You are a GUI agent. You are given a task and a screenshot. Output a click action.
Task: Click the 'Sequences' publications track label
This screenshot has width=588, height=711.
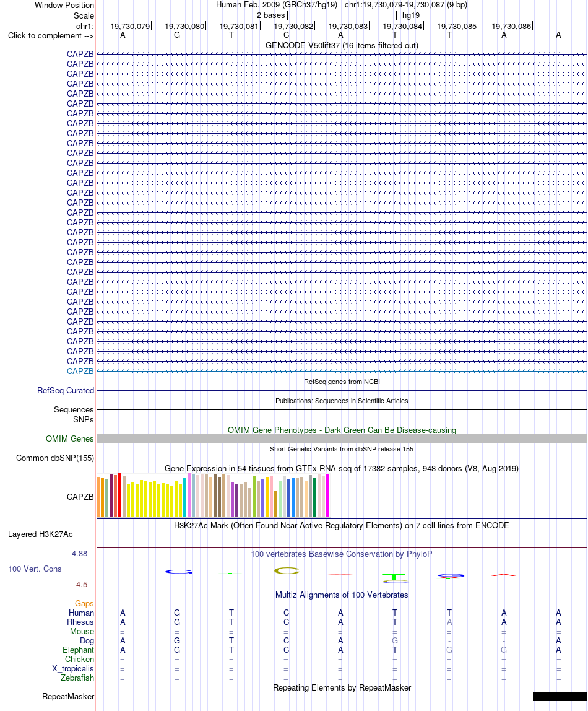74,409
